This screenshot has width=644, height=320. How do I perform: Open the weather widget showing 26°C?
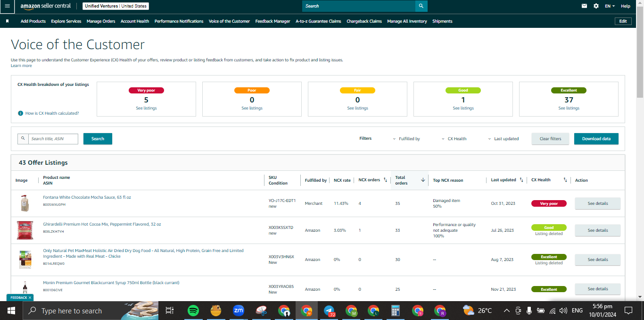coord(477,311)
